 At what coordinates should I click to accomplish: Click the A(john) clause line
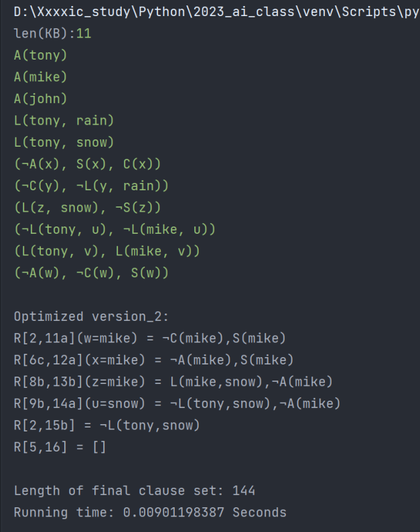(40, 98)
